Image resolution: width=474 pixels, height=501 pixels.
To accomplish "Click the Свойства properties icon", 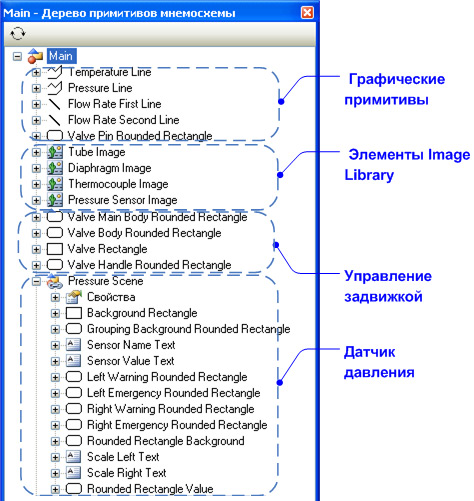I will tap(74, 297).
